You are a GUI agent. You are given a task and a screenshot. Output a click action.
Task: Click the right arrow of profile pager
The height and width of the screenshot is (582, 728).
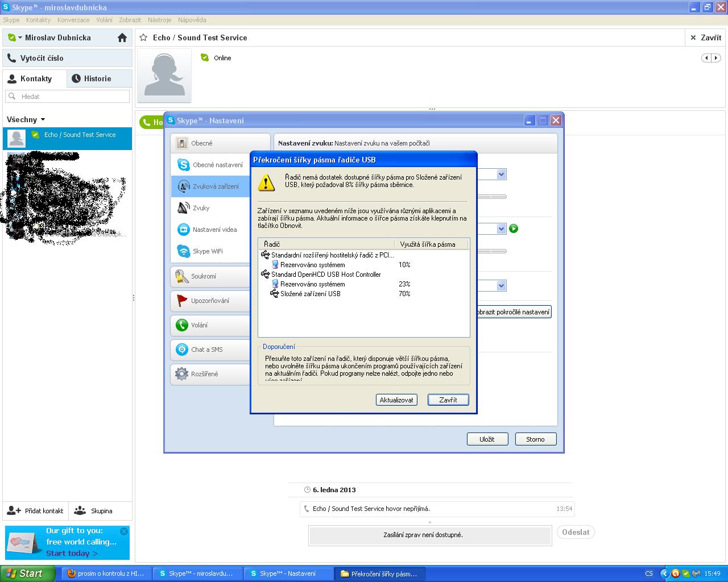tap(716, 58)
